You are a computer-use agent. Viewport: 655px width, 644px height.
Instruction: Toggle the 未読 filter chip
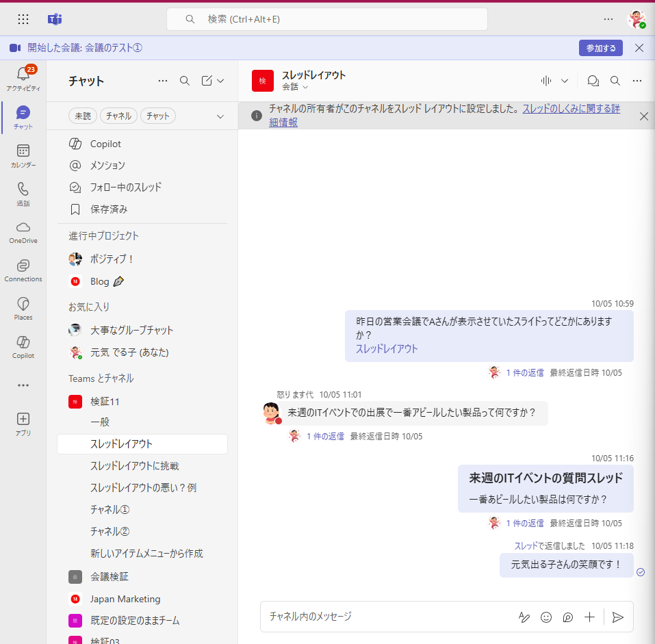point(83,116)
